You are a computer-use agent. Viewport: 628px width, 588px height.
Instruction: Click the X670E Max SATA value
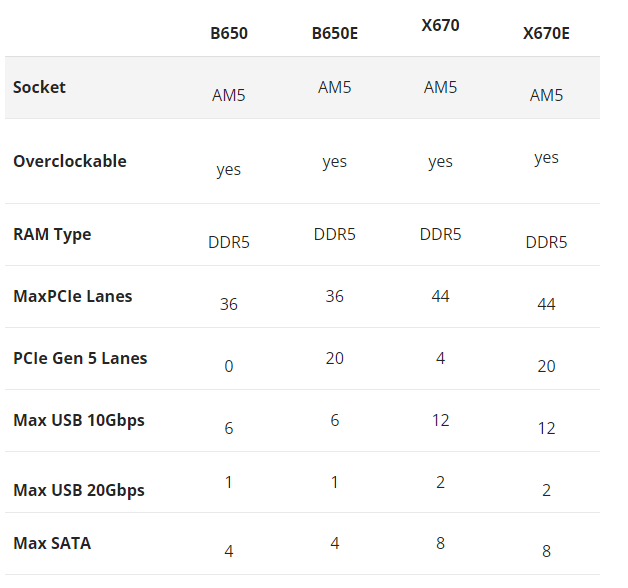(x=546, y=552)
